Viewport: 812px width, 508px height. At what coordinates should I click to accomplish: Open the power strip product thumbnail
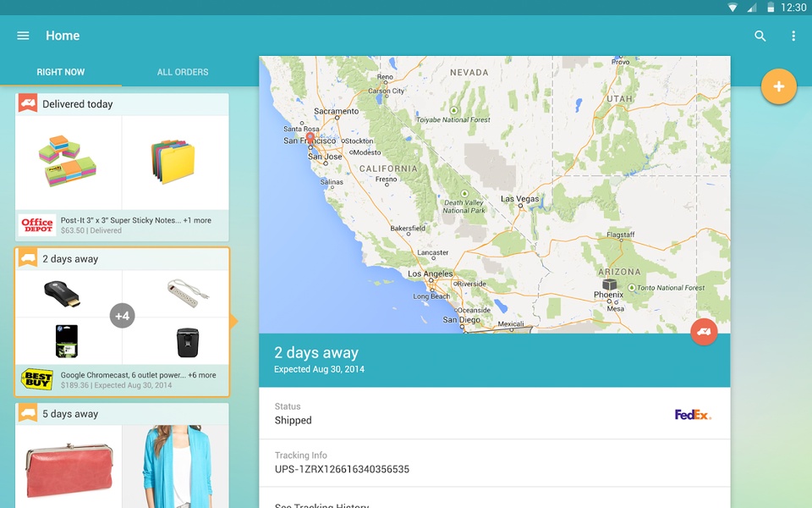coord(189,293)
